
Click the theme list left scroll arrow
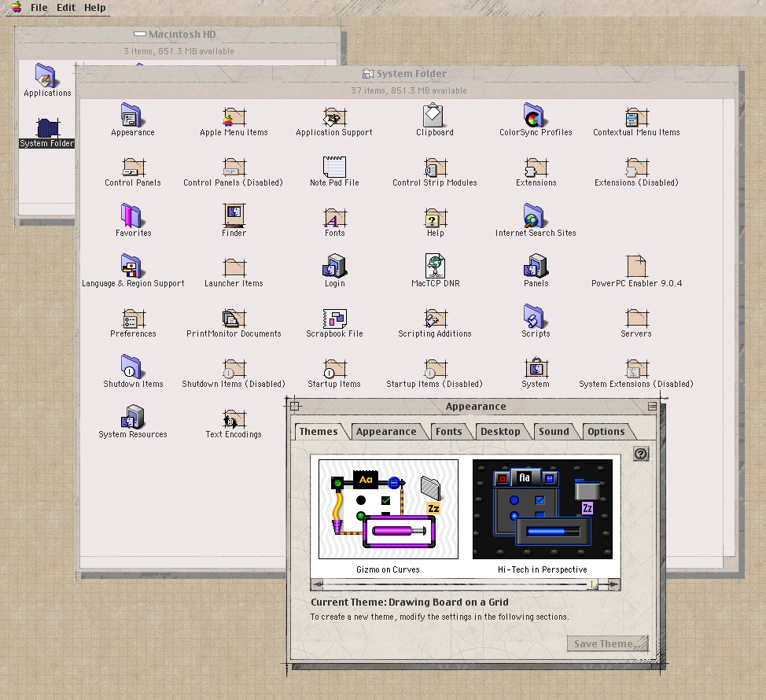coord(318,584)
